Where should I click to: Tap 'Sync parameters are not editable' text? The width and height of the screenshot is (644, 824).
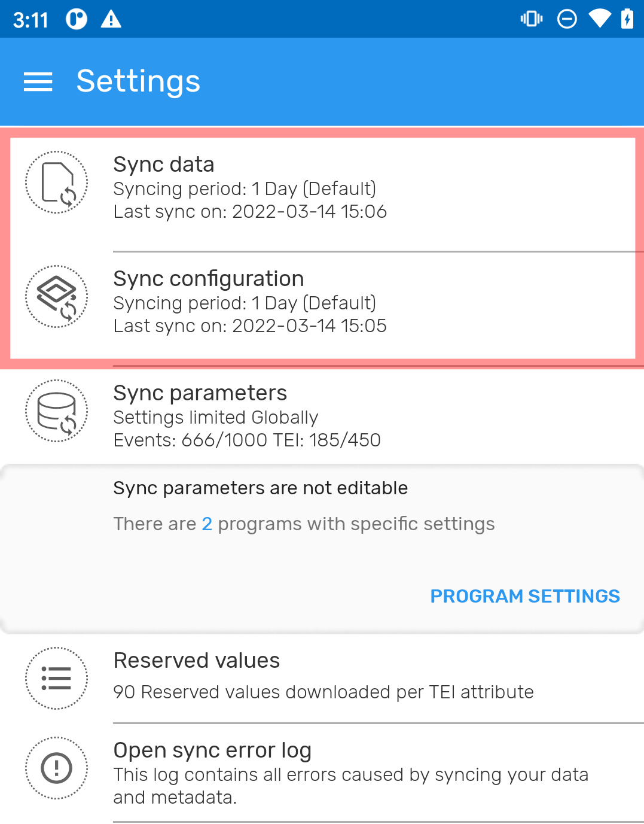[261, 488]
